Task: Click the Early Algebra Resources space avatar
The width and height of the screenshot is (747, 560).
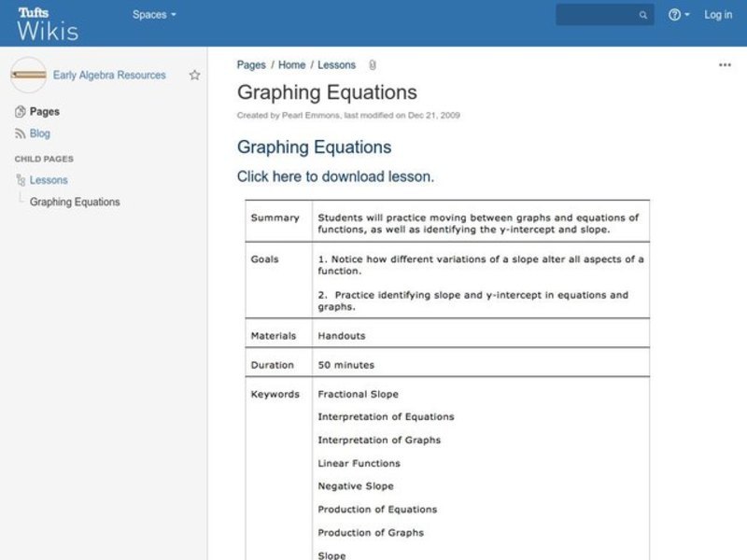Action: 28,75
